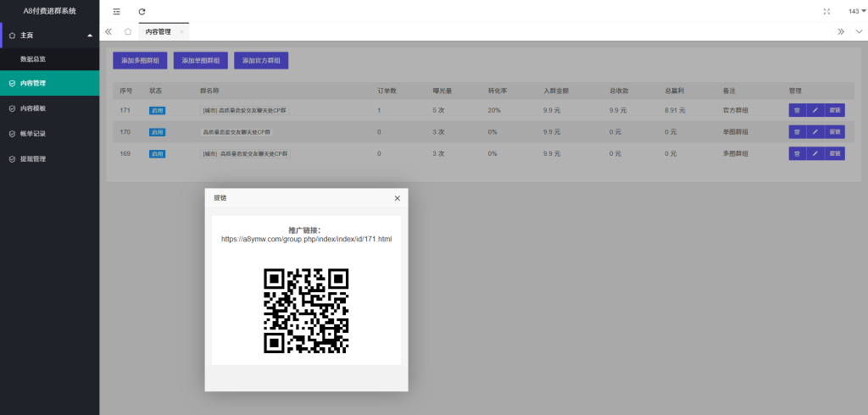Click the shield icon beside 帐单记录
The image size is (868, 415).
click(x=12, y=134)
